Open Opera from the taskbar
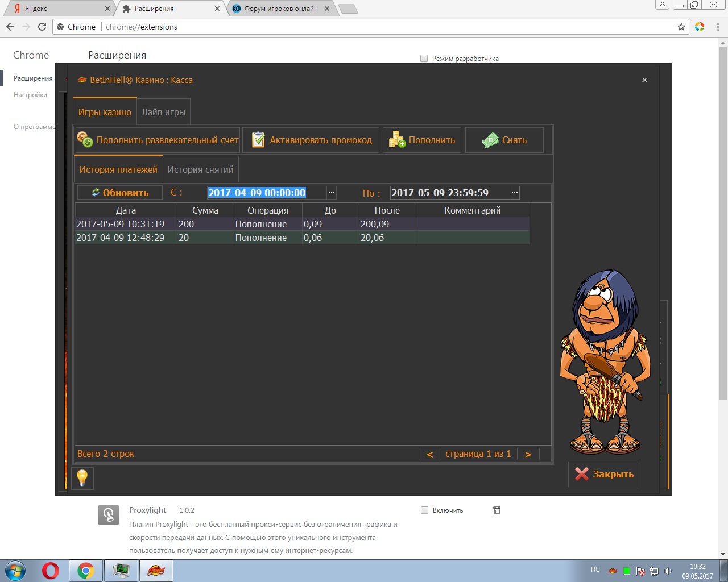The width and height of the screenshot is (728, 582). click(x=51, y=570)
